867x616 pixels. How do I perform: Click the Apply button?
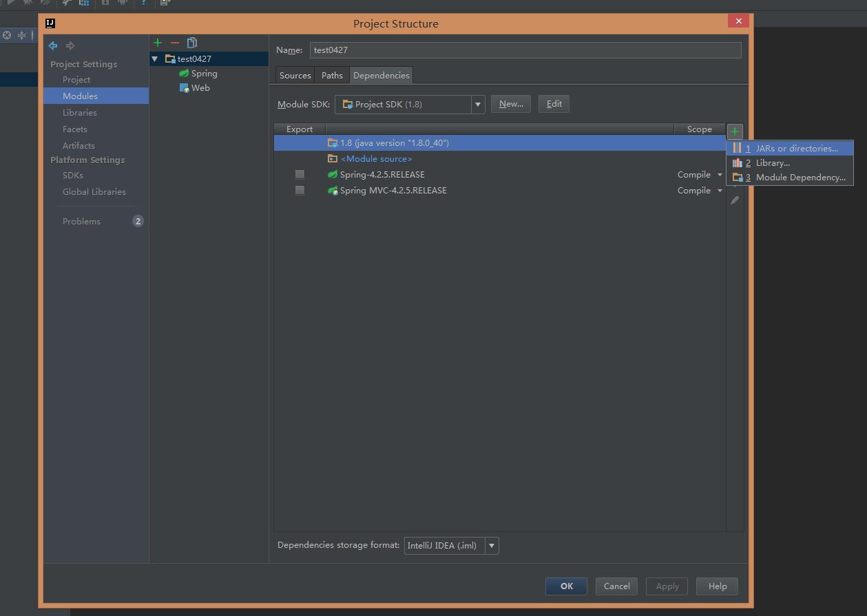coord(667,586)
